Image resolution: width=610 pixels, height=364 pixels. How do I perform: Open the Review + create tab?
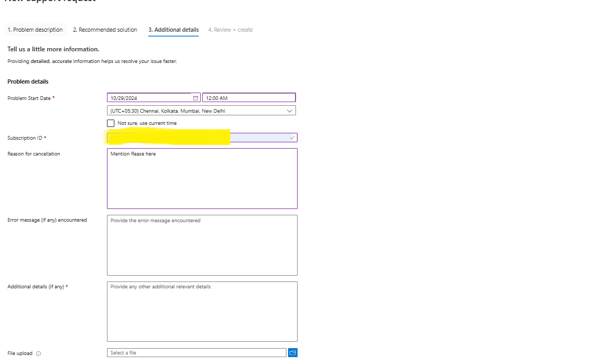pyautogui.click(x=230, y=30)
